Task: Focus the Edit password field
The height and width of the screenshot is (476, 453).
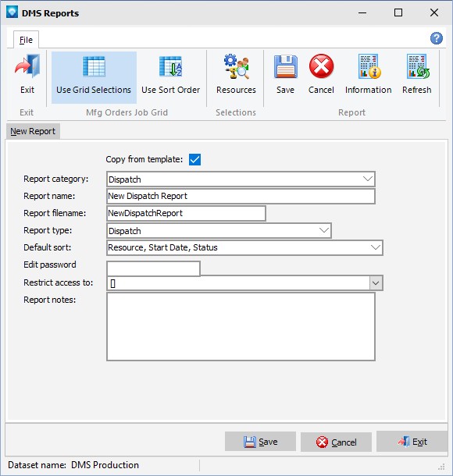Action: coord(153,268)
